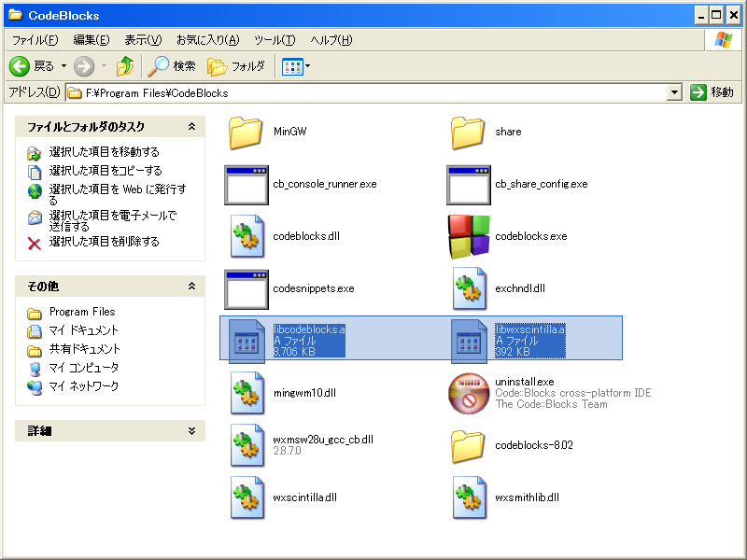Open マイ ネットワーク link
This screenshot has height=560, width=747.
pyautogui.click(x=83, y=386)
